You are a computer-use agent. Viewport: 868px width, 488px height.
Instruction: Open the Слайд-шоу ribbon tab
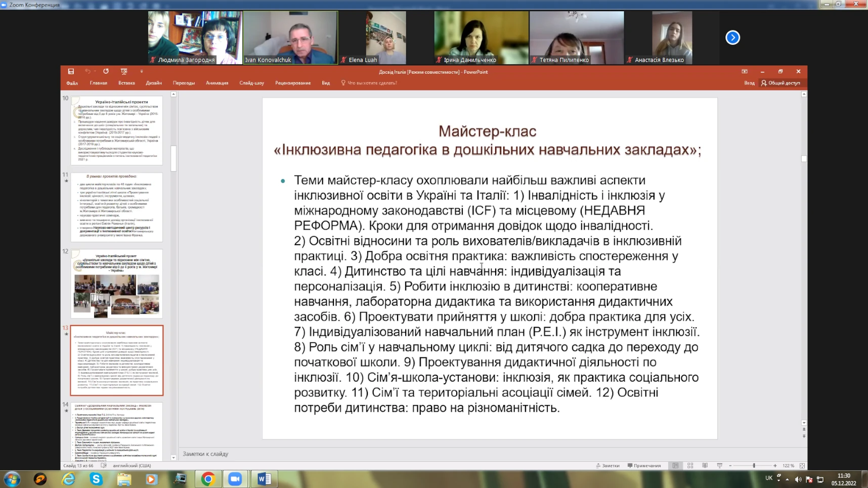[251, 83]
